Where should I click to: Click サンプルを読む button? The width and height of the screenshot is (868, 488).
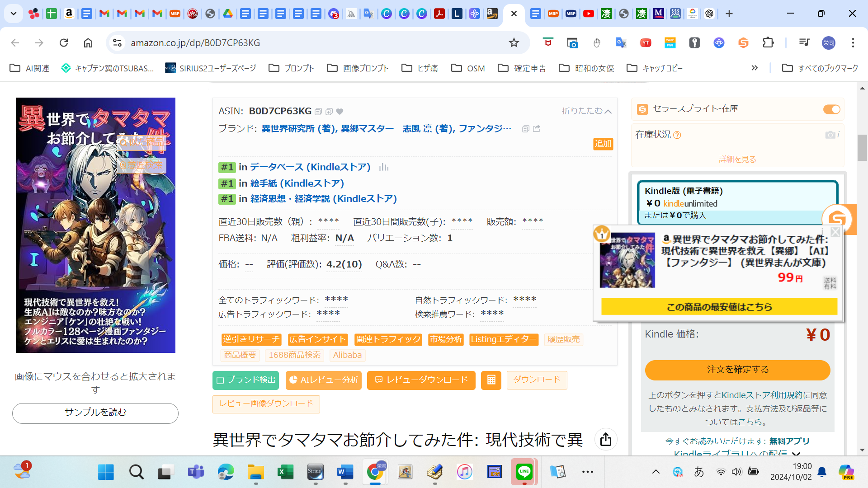(x=95, y=413)
